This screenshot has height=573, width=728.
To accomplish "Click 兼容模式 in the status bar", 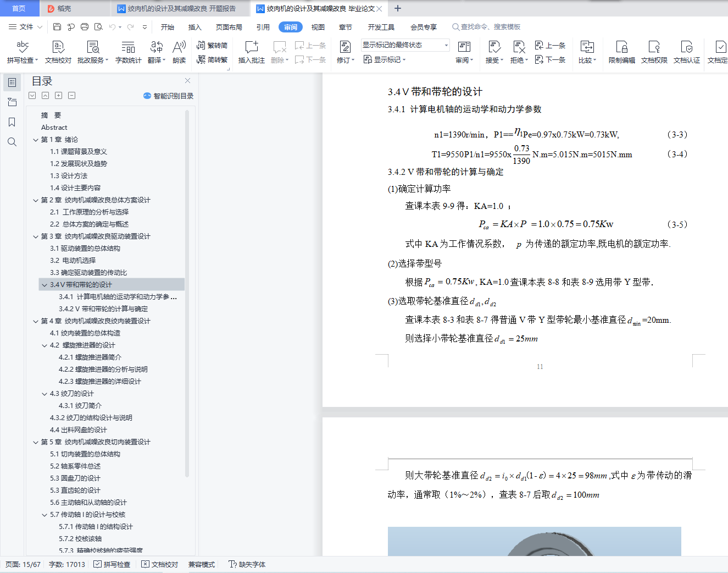I will (202, 564).
